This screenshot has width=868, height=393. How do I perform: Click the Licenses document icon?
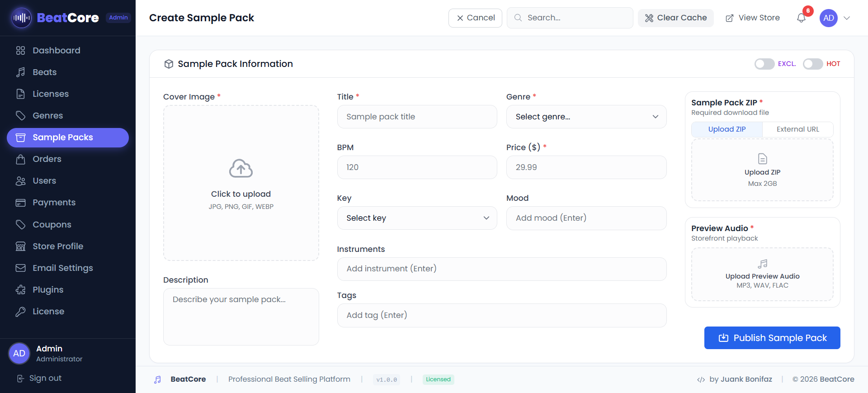(20, 94)
